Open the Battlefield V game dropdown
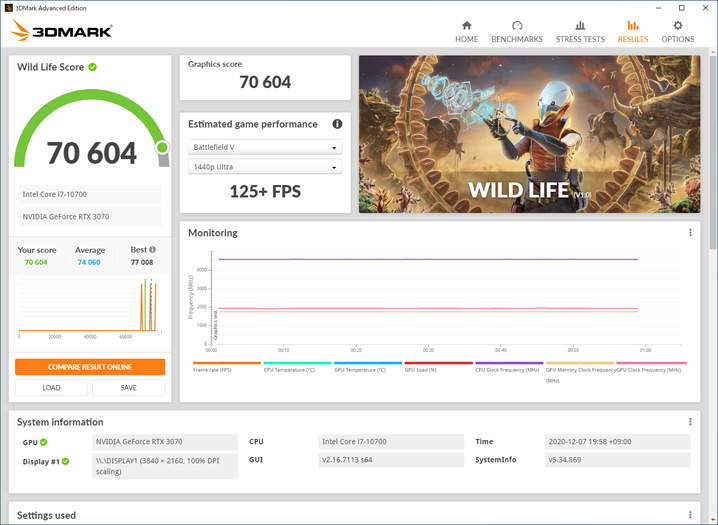The width and height of the screenshot is (718, 525). click(265, 147)
